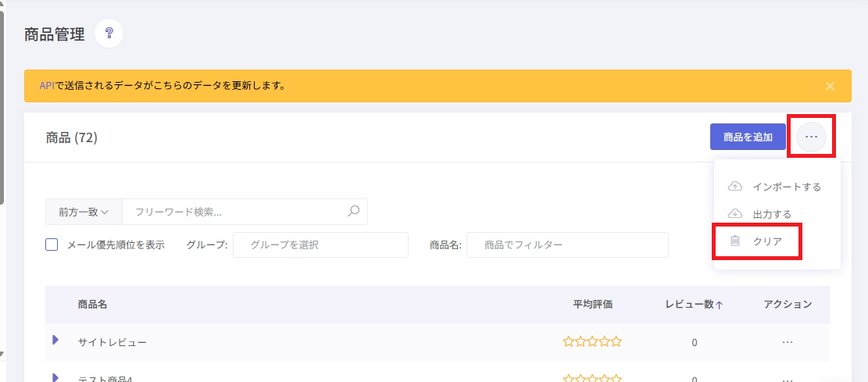Open the グループを選択 dropdown

320,245
